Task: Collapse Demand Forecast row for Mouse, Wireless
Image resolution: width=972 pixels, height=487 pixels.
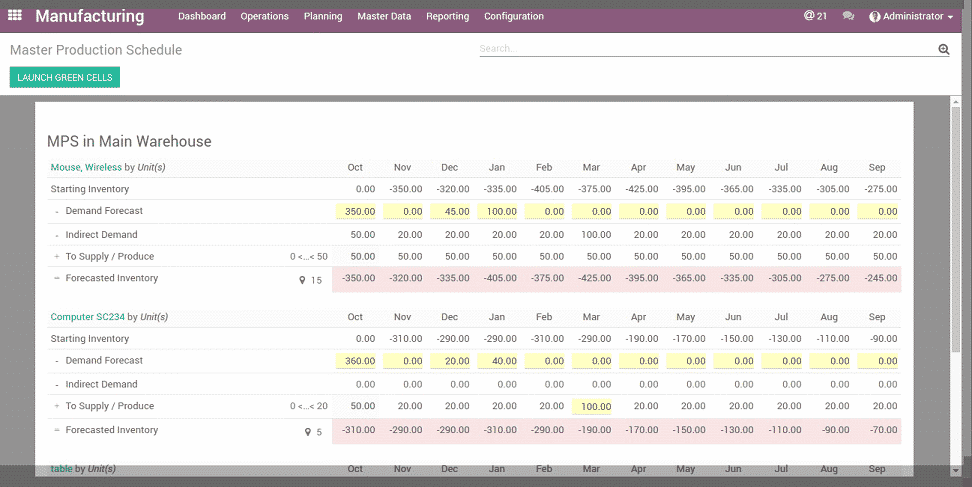Action: [57, 212]
